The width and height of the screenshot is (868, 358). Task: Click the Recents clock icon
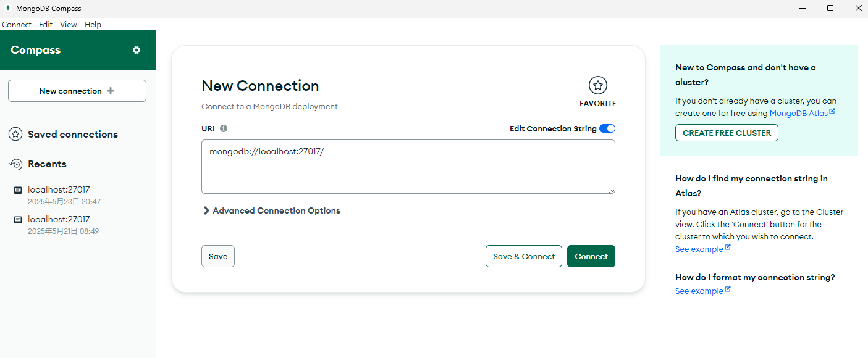[15, 164]
